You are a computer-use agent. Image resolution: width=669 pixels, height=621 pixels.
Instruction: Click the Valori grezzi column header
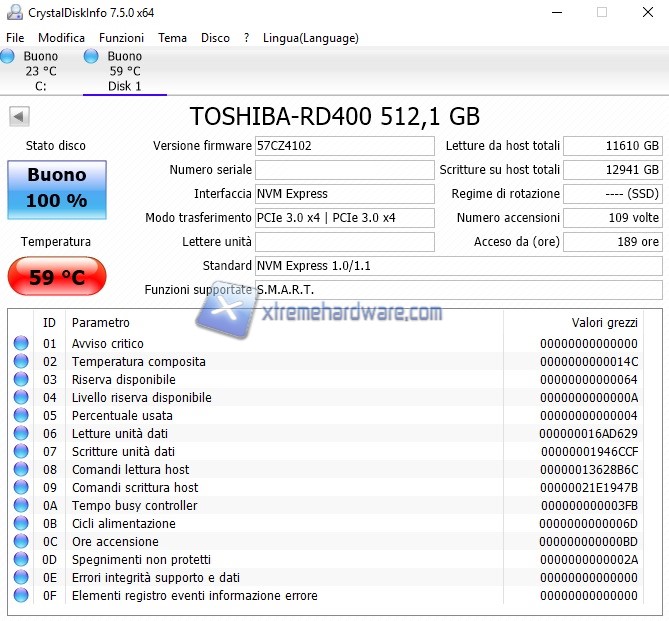[603, 323]
